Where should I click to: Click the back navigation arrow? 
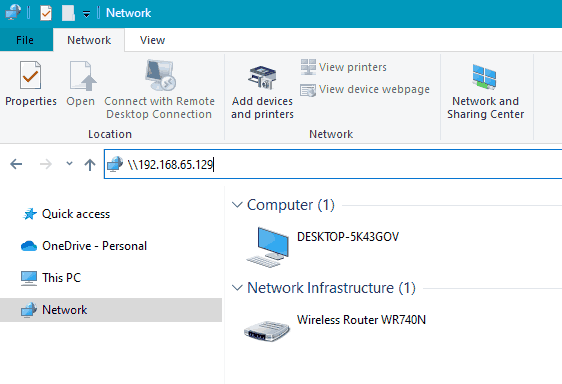coord(16,164)
